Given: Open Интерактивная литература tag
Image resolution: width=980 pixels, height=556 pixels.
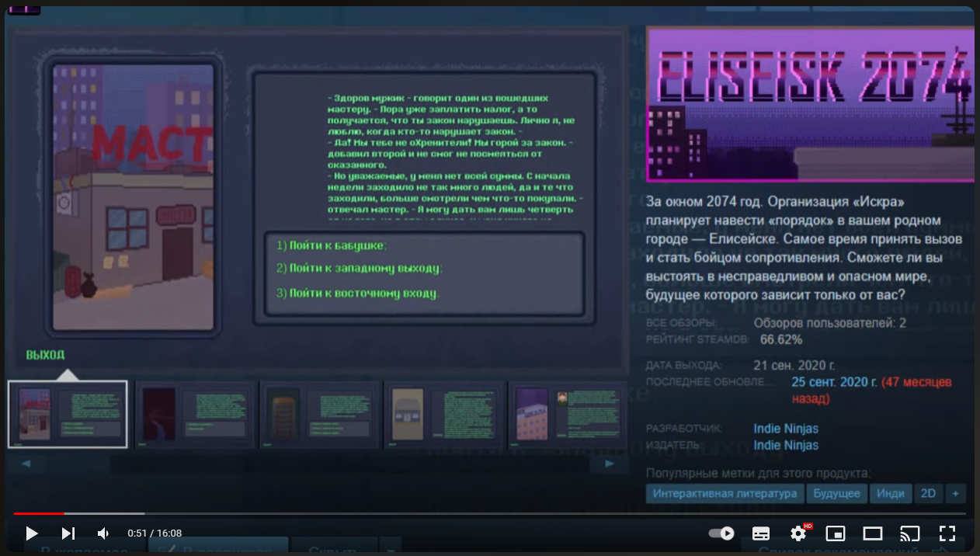Looking at the screenshot, I should pyautogui.click(x=725, y=493).
